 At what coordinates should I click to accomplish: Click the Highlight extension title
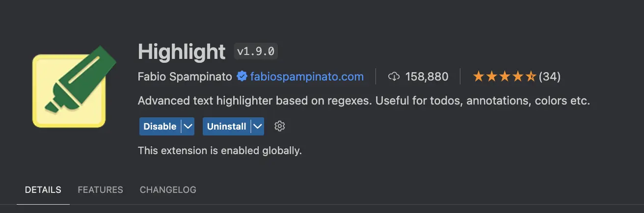pyautogui.click(x=182, y=52)
